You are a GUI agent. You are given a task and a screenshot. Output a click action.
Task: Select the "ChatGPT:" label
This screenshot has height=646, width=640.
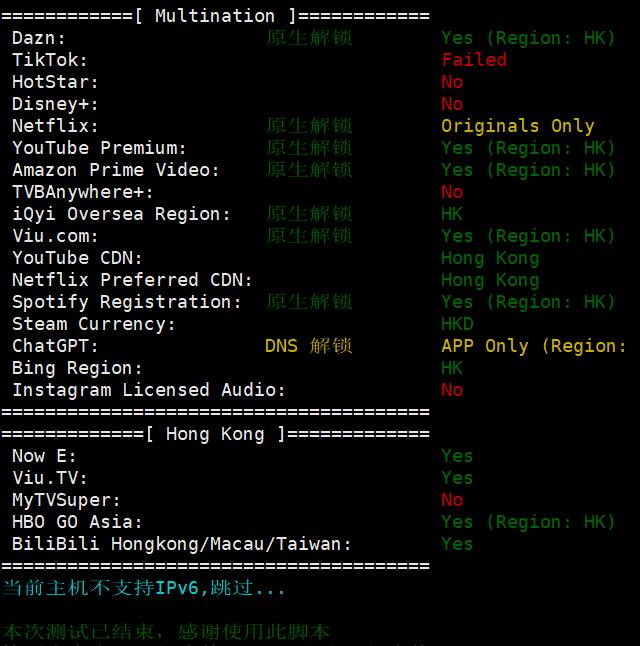pos(55,346)
